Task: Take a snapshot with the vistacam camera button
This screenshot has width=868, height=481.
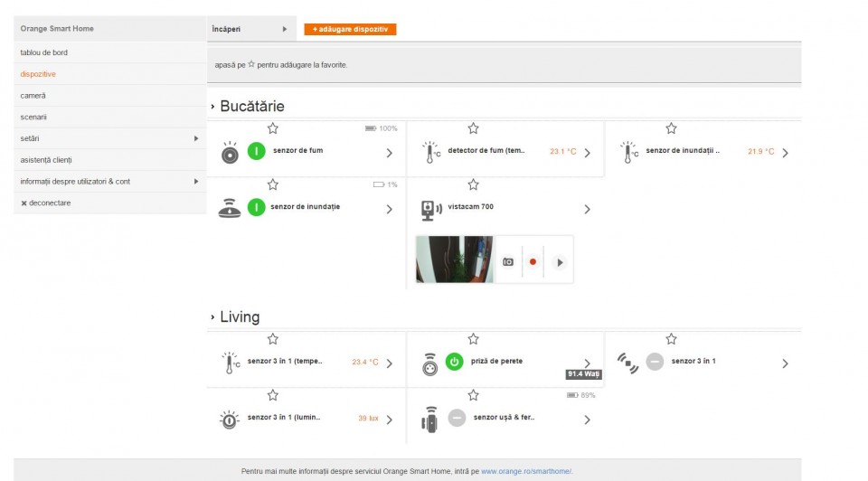Action: [x=507, y=262]
